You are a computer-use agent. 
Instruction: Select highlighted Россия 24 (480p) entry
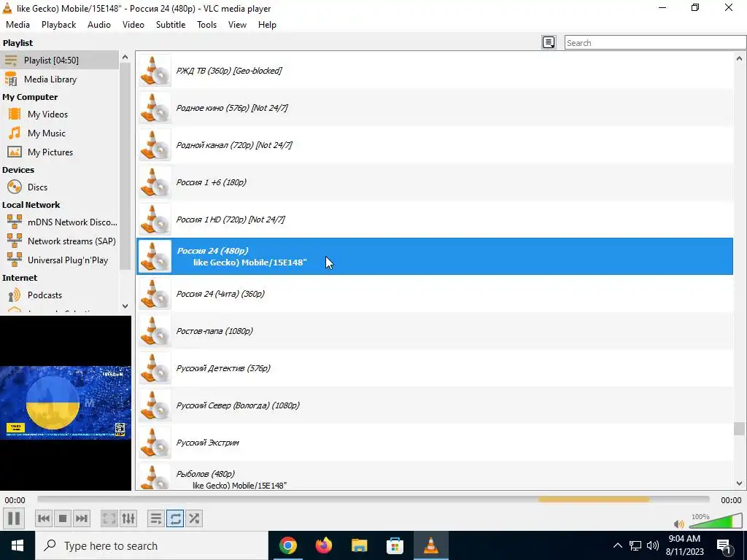[x=435, y=256]
